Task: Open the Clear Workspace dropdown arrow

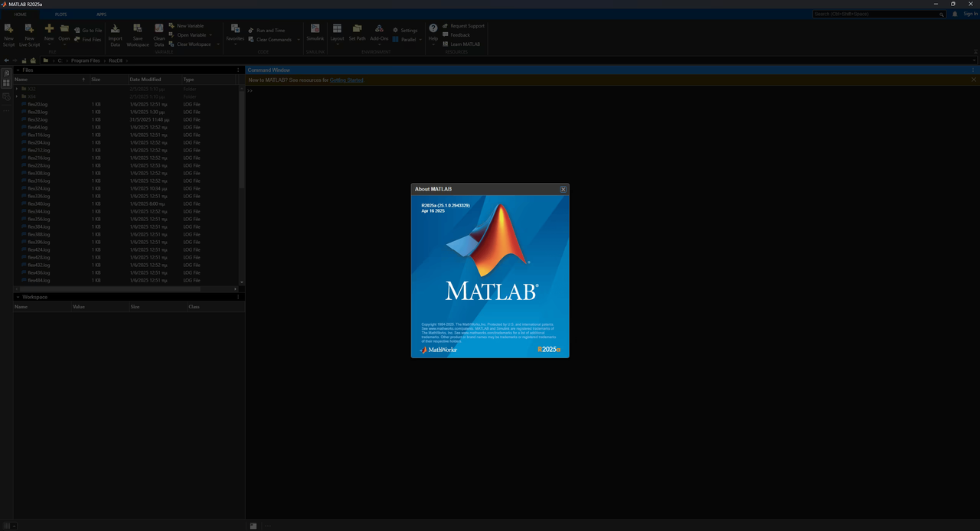Action: pos(218,44)
